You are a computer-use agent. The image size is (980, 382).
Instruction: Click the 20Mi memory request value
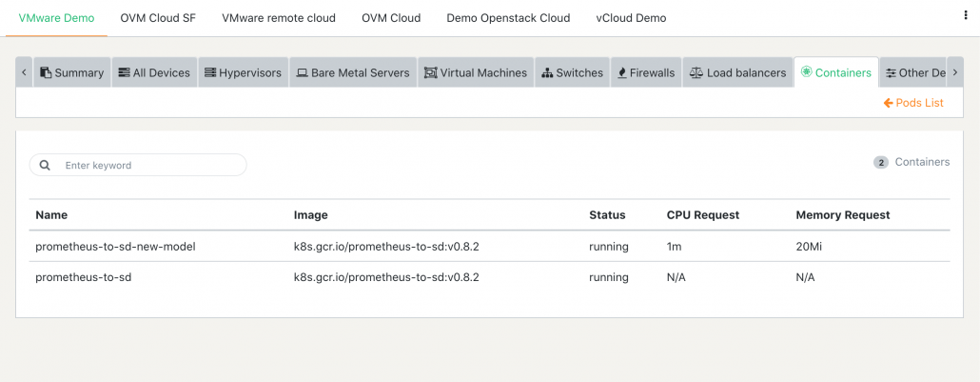[809, 247]
